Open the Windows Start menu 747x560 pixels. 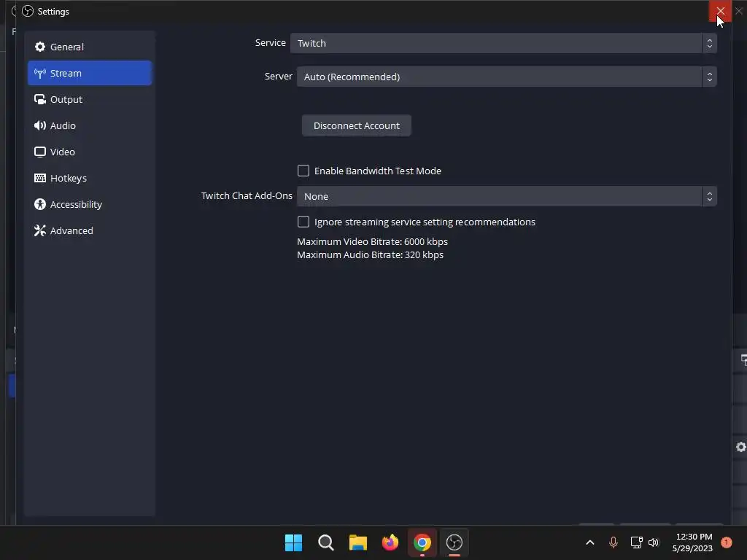[x=293, y=542]
